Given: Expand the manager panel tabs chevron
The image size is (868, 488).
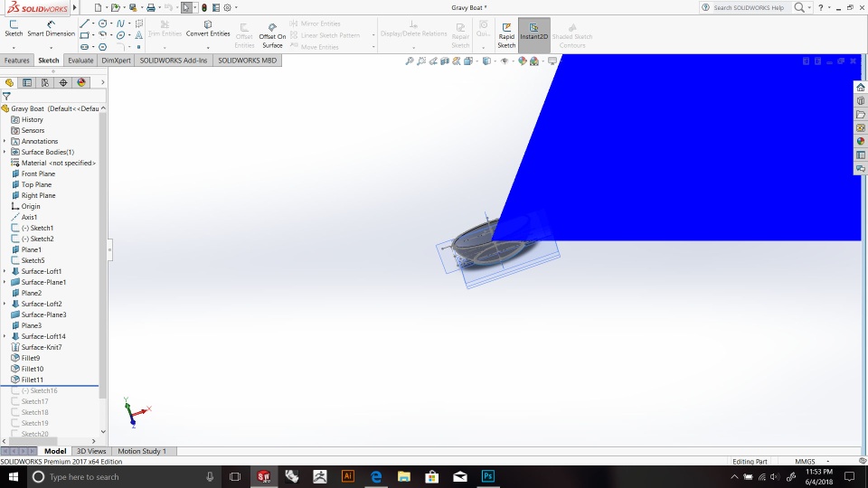Looking at the screenshot, I should pyautogui.click(x=102, y=82).
